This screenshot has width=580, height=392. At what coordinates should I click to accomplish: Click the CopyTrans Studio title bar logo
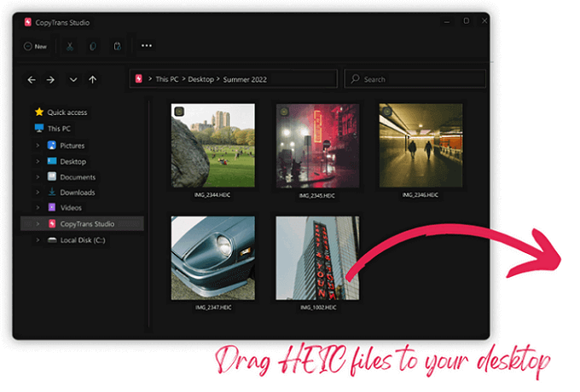point(28,22)
